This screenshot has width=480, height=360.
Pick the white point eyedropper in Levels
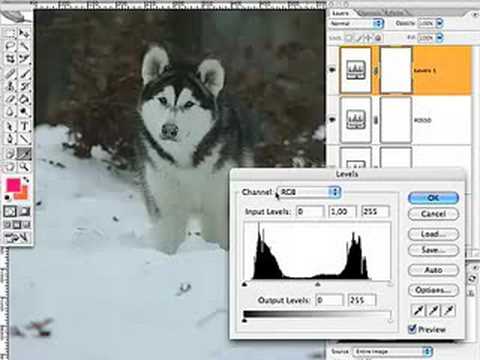pyautogui.click(x=448, y=311)
